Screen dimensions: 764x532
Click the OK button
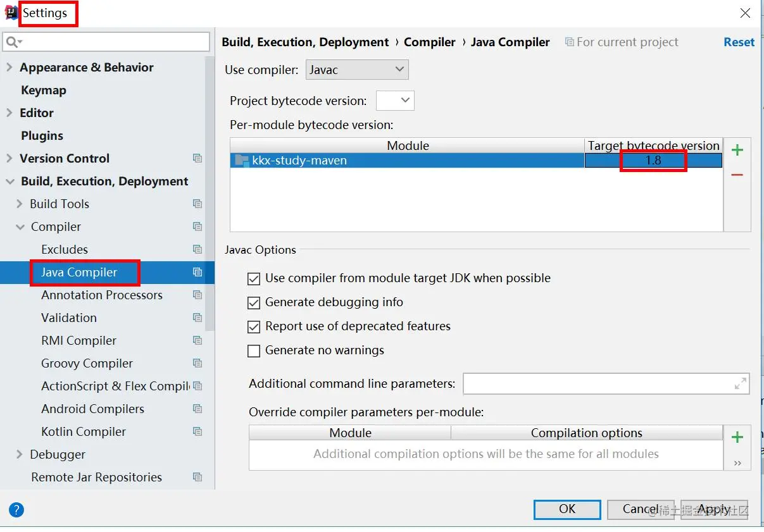click(x=567, y=509)
